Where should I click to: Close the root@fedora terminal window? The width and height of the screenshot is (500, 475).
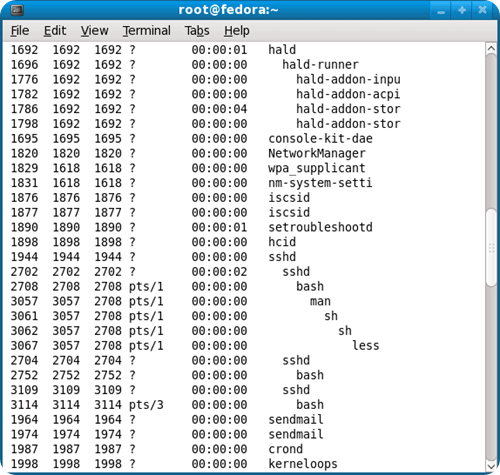click(482, 10)
